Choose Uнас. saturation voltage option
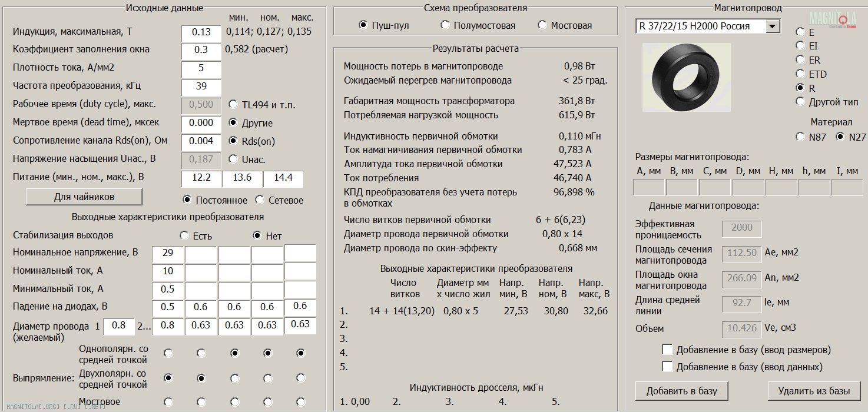The height and width of the screenshot is (412, 868). (233, 160)
